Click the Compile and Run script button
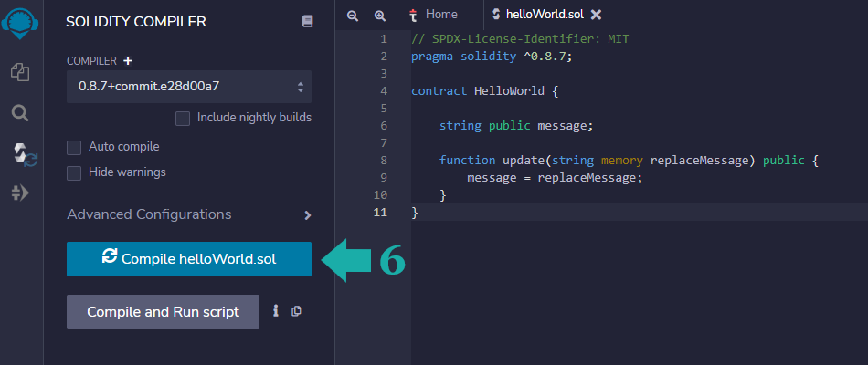Screen dimensions: 868x365 point(163,312)
